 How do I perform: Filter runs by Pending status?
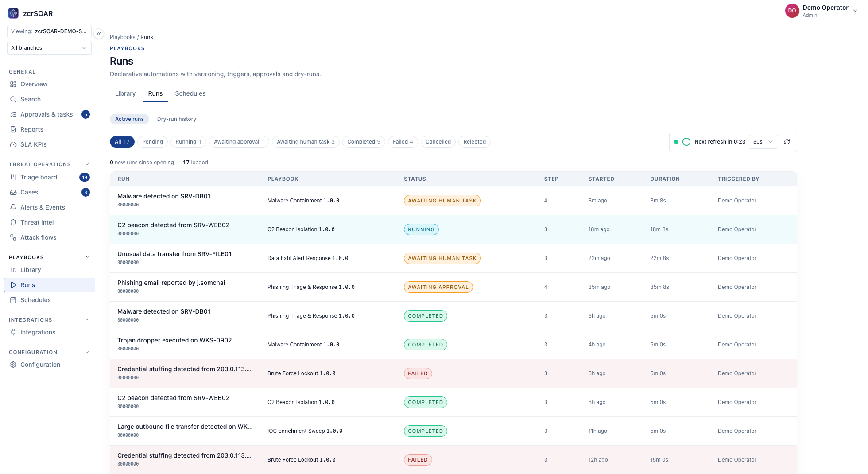point(153,142)
